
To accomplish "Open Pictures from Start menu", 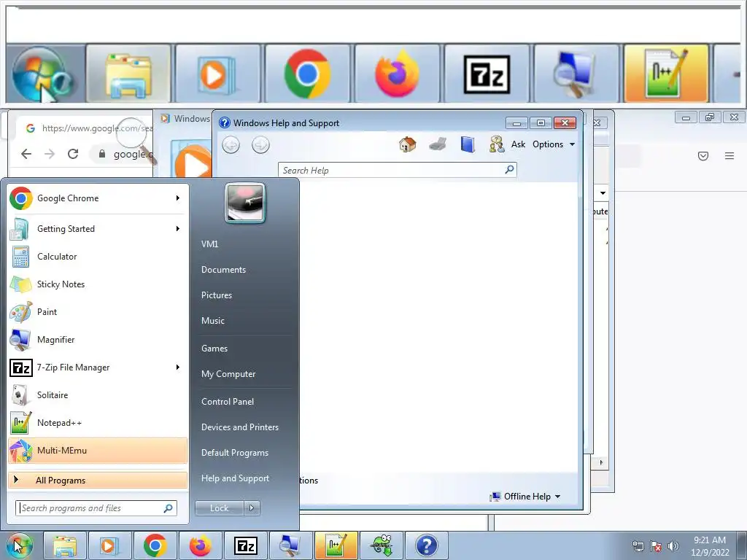I will point(216,295).
